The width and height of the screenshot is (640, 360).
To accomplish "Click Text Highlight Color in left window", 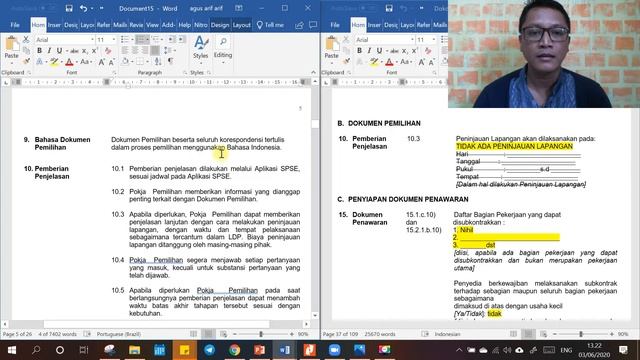I will (53, 62).
